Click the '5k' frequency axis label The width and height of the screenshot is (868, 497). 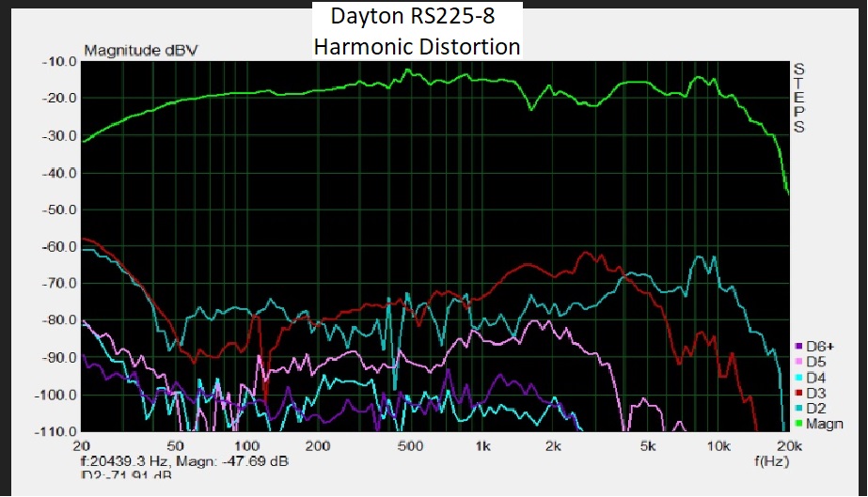click(x=648, y=446)
